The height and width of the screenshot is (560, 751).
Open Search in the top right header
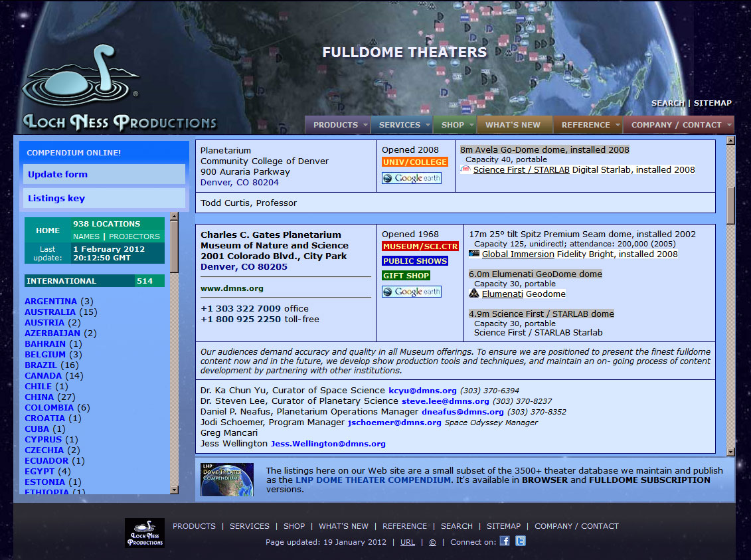[667, 103]
